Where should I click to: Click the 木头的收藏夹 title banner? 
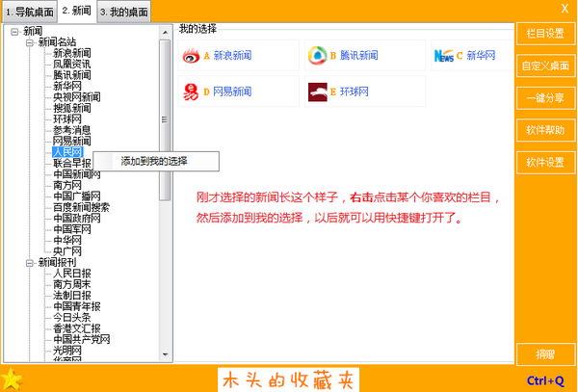coord(288,379)
